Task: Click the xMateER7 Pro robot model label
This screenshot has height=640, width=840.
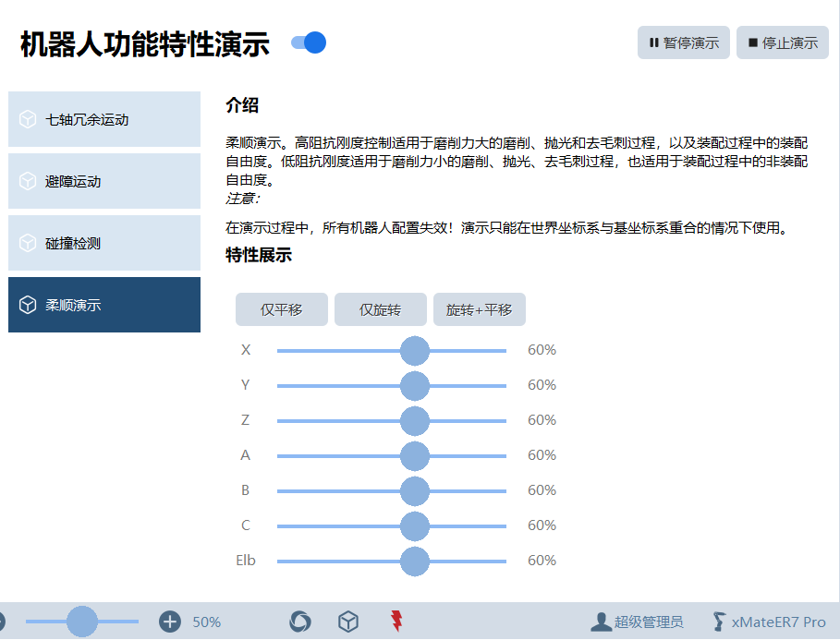Action: [x=778, y=622]
